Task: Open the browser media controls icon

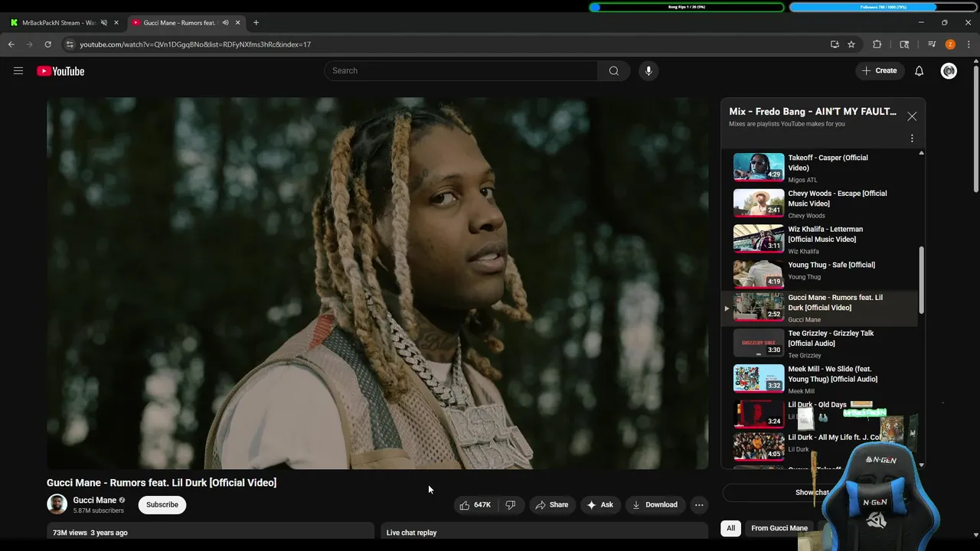Action: pyautogui.click(x=932, y=44)
